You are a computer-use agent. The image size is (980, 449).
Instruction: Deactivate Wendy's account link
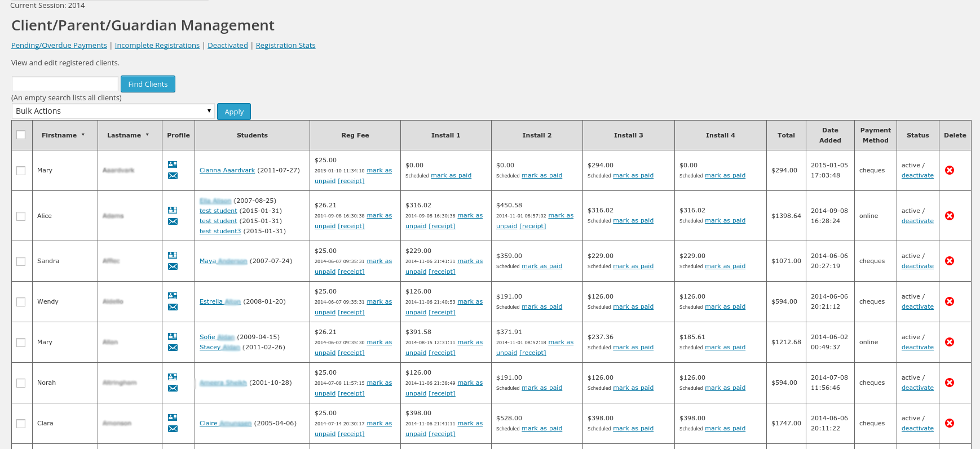click(917, 306)
